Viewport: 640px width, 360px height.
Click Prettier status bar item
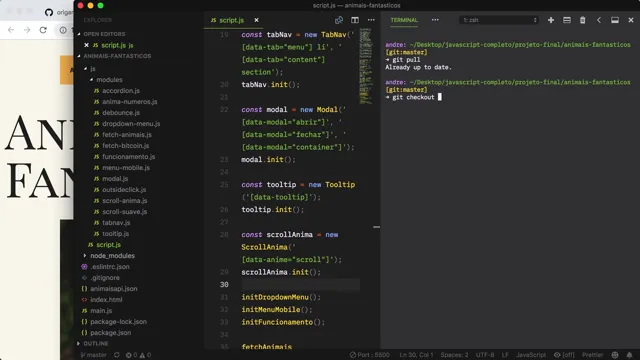coord(593,355)
